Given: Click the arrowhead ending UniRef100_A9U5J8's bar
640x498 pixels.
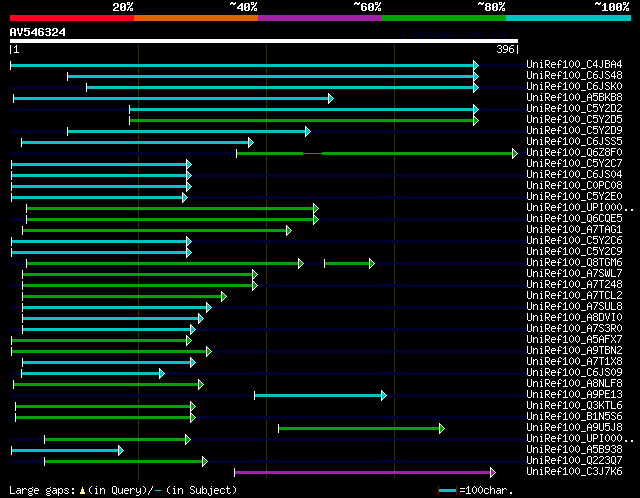Looking at the screenshot, I should coord(442,428).
